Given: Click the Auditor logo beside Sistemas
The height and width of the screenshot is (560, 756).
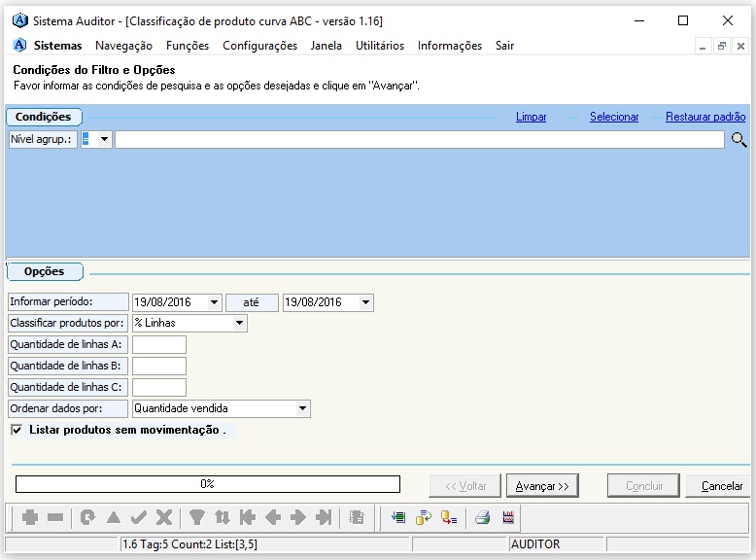Looking at the screenshot, I should click(19, 46).
